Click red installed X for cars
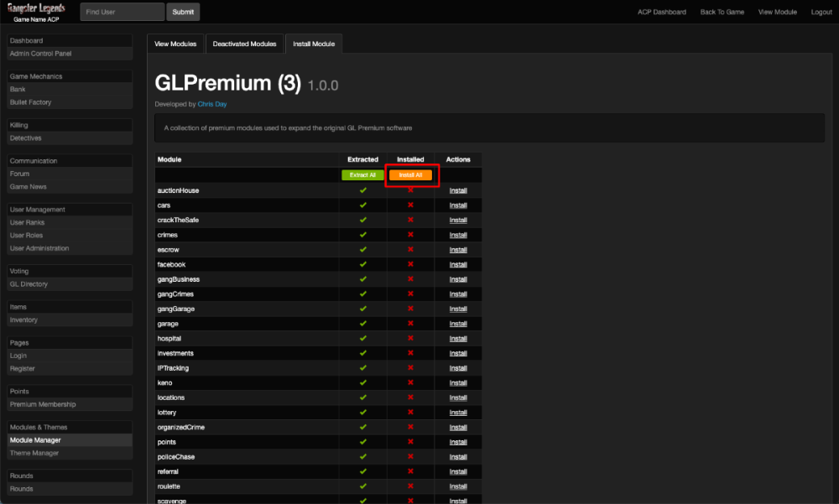 (x=410, y=205)
